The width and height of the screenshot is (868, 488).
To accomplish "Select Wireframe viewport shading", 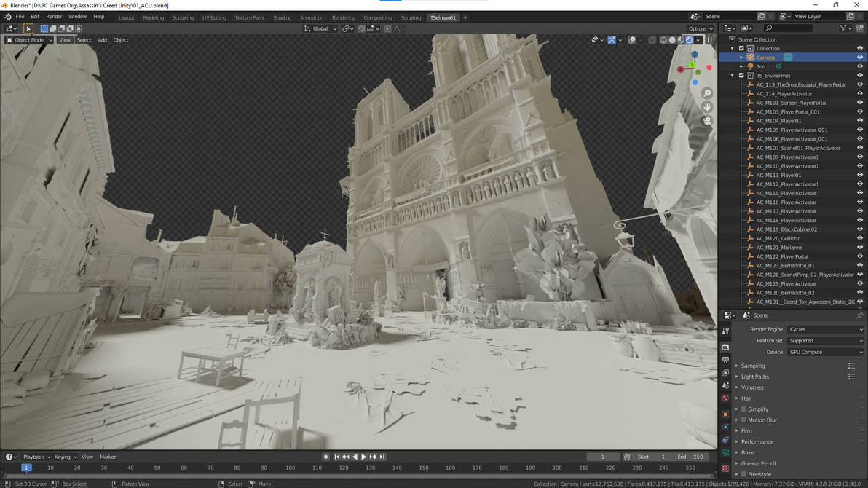I will 663,40.
